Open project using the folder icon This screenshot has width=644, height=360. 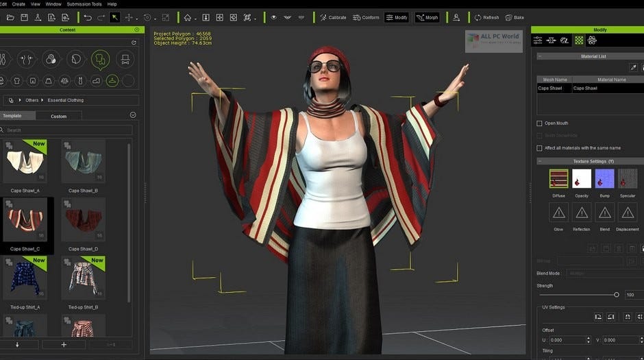tap(10, 18)
